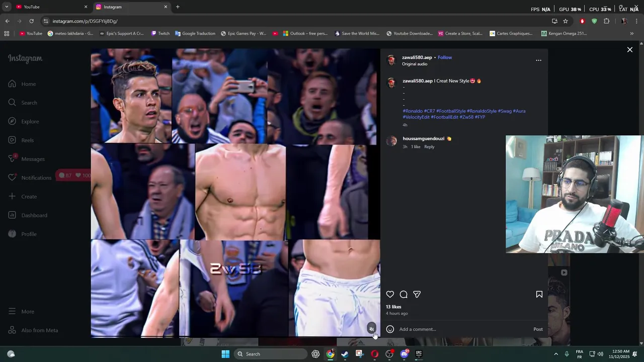Open the comment bubble icon under the post
644x362 pixels.
click(x=404, y=294)
